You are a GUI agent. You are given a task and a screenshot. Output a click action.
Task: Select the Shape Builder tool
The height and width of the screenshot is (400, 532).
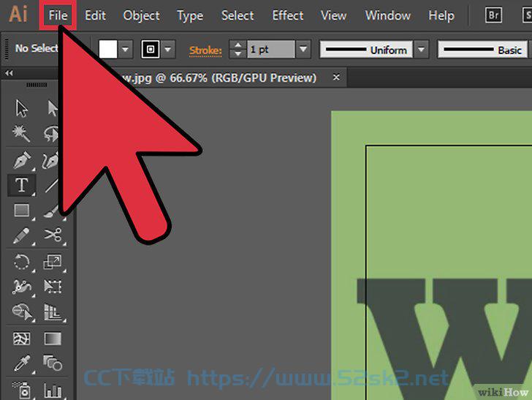click(x=22, y=312)
